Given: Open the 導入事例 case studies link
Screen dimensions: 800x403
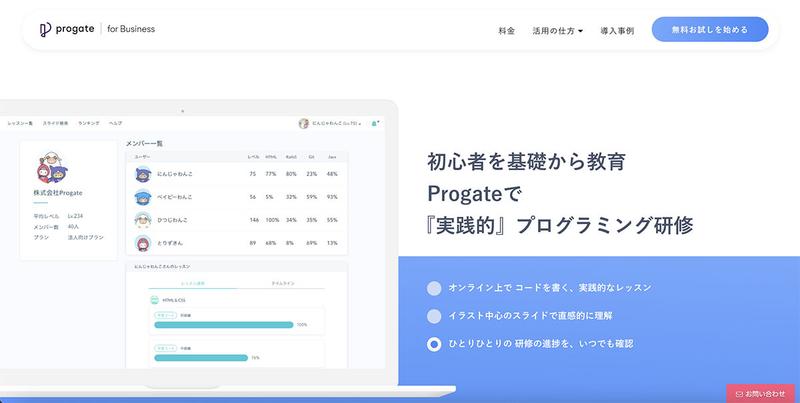Looking at the screenshot, I should pyautogui.click(x=617, y=31).
